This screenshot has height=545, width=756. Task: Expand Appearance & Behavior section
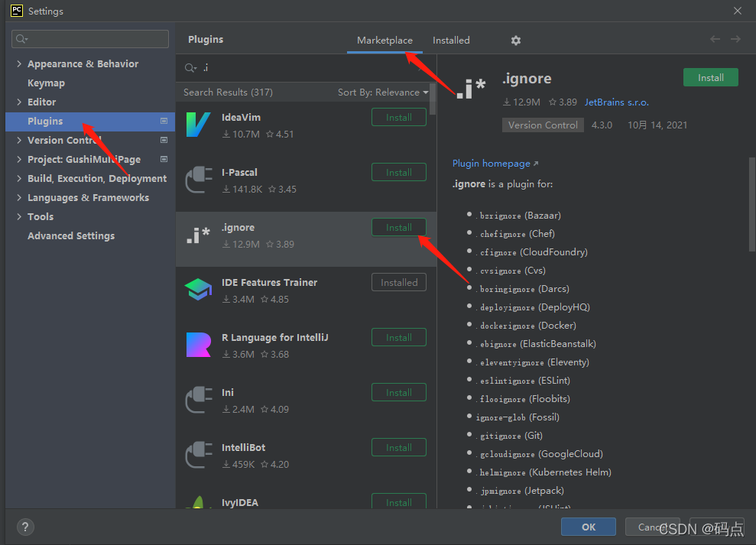point(19,63)
